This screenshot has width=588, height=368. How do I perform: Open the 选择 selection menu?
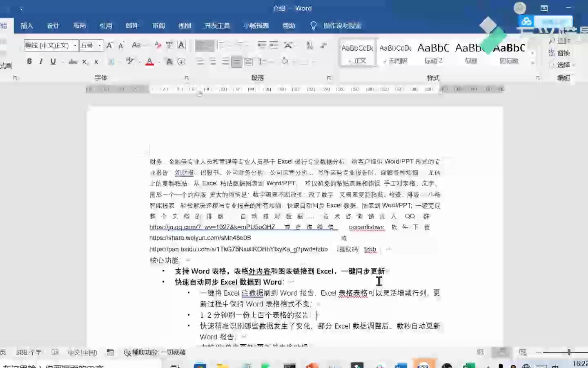click(562, 65)
